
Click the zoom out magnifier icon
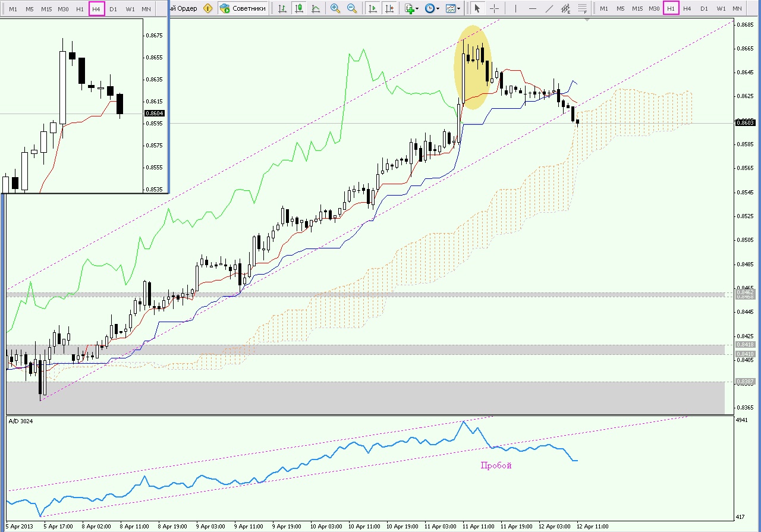352,8
